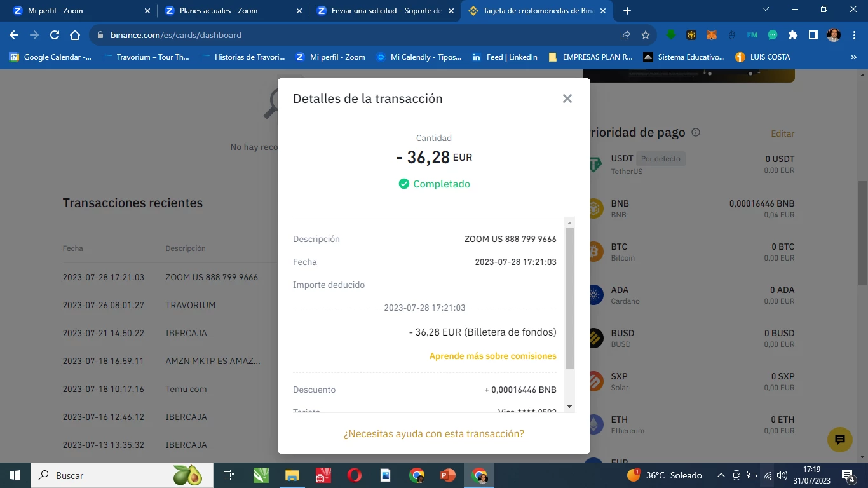Click the Editar payment priority link

click(x=782, y=133)
